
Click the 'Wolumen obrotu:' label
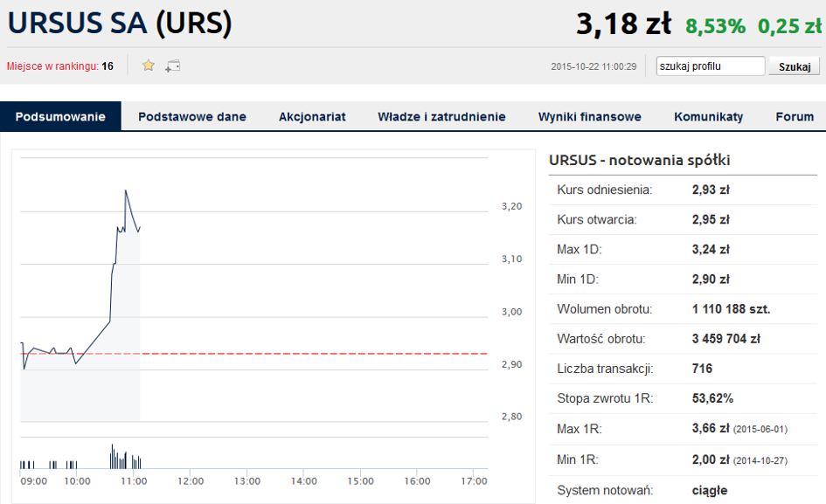(x=604, y=309)
